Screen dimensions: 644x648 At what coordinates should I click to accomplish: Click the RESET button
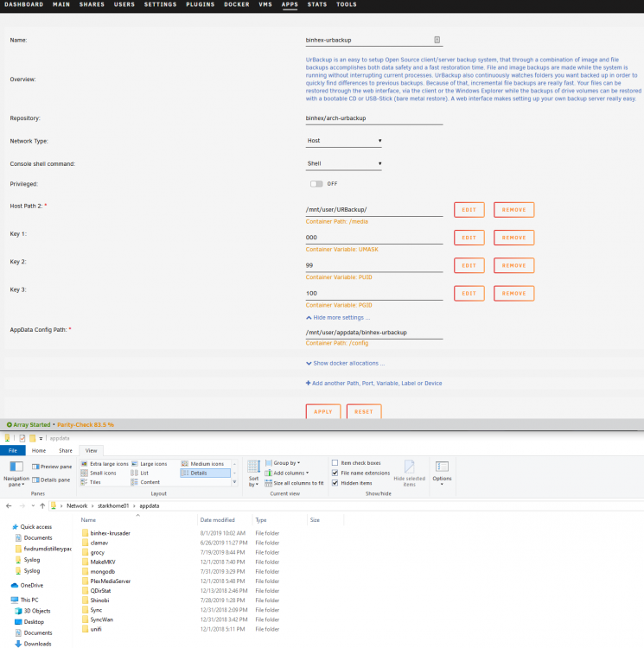[364, 411]
